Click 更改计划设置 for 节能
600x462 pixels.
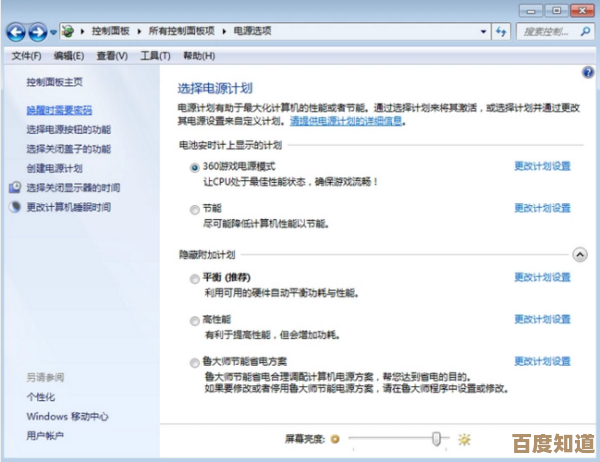tap(542, 208)
